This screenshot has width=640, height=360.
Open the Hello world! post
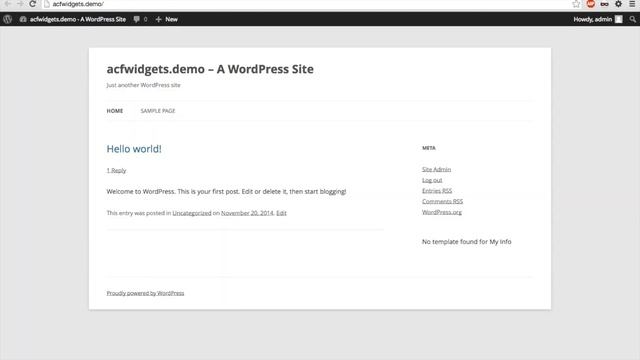coord(134,149)
